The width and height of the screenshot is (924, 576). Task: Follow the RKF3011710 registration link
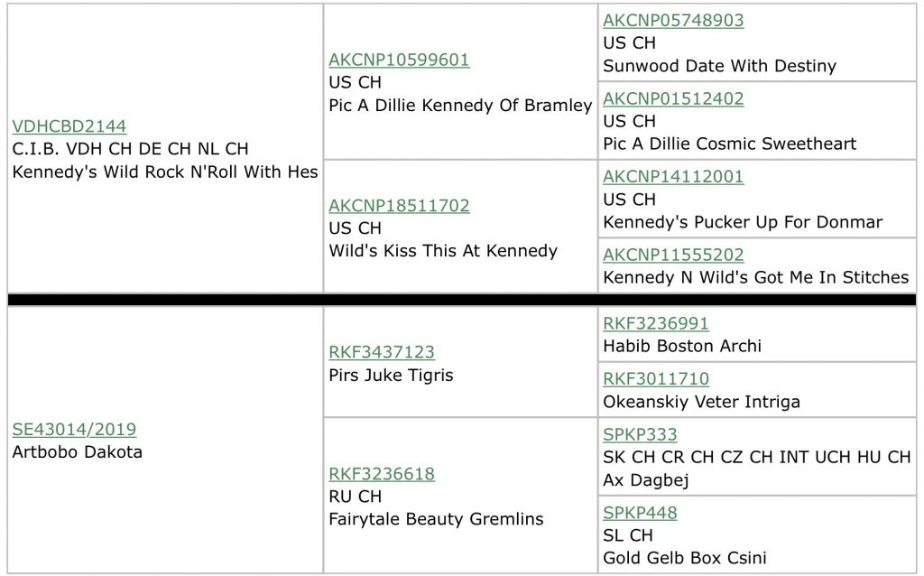[656, 378]
